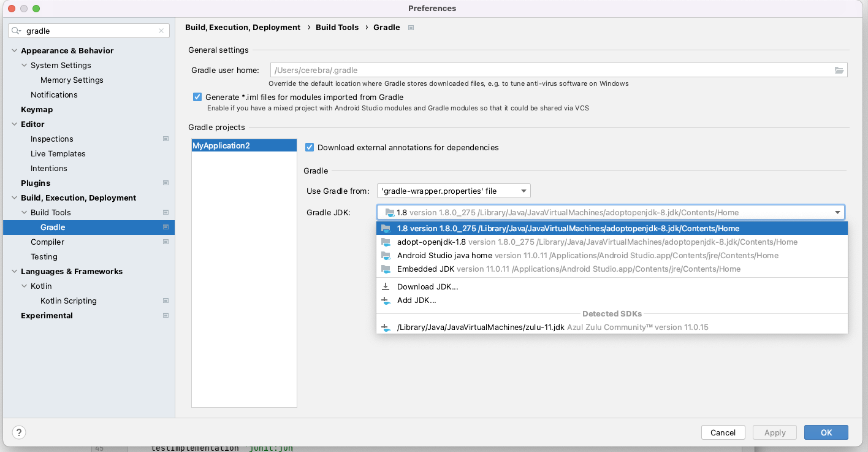This screenshot has width=868, height=452.
Task: Open Plugins settings page
Action: [x=36, y=183]
